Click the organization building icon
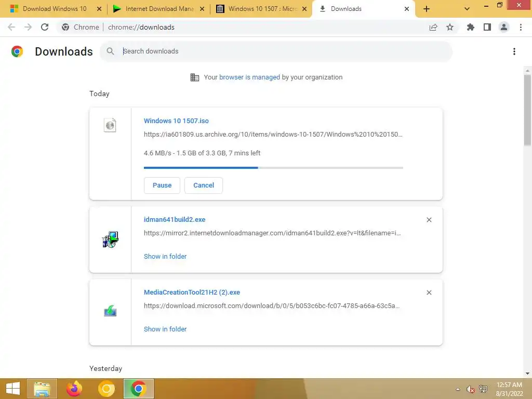Screen dimensions: 532x399 pos(194,77)
